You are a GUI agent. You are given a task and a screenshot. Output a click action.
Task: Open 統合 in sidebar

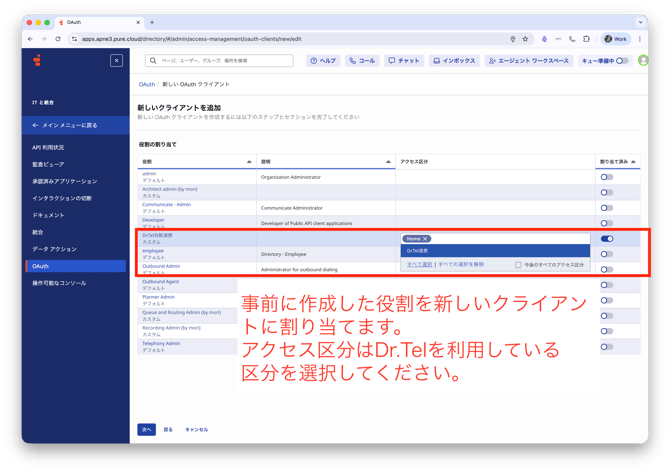coord(38,232)
